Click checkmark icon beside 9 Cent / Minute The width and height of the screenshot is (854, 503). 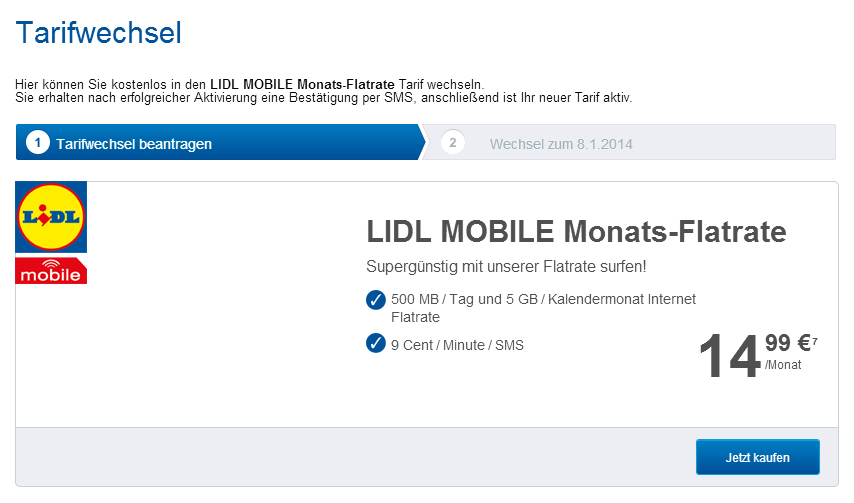pos(376,344)
